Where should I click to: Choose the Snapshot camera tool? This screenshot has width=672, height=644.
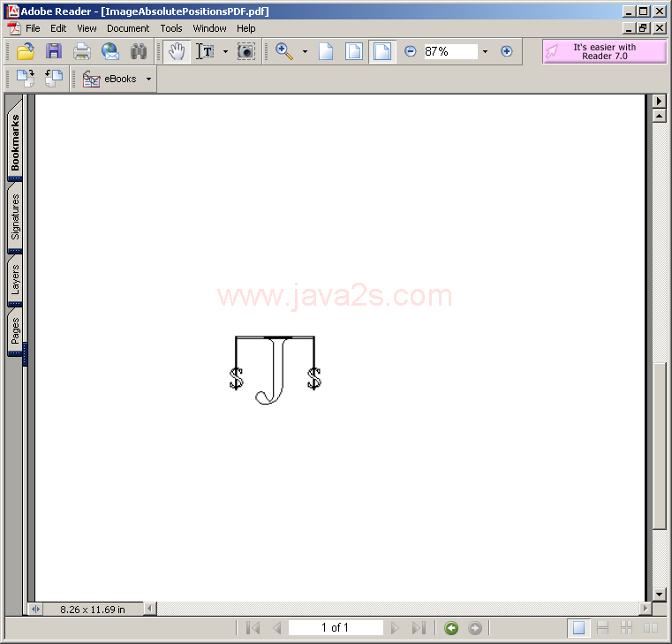point(246,52)
